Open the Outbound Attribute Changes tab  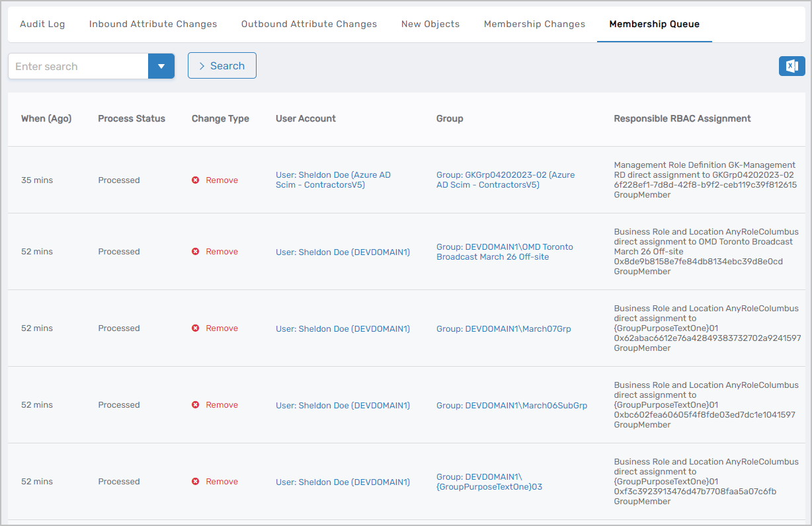(x=309, y=24)
